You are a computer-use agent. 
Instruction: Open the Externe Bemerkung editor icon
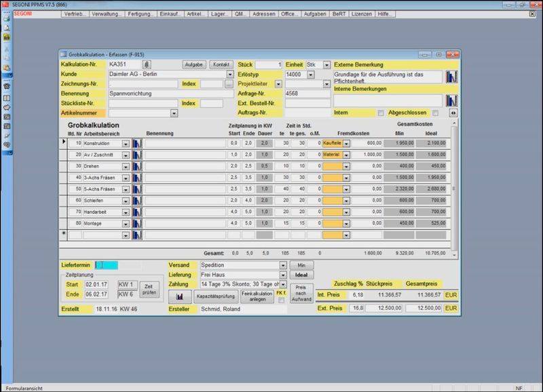[451, 77]
